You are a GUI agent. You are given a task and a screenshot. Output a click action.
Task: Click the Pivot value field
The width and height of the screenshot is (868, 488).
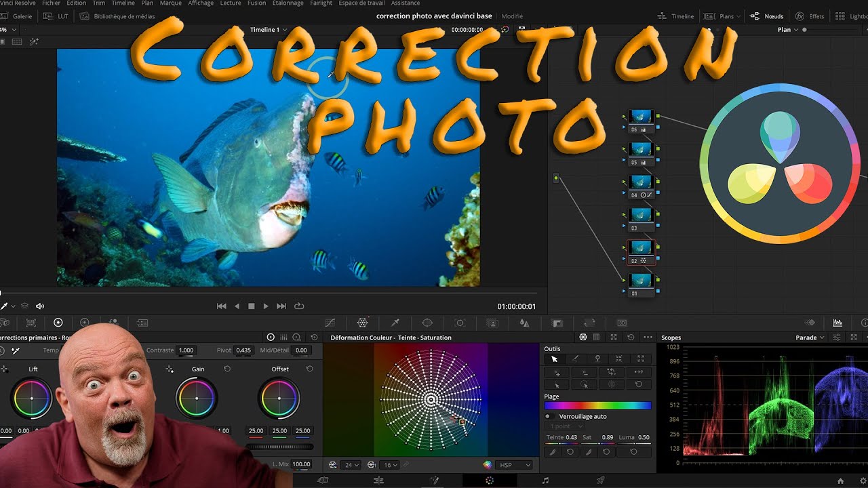click(x=243, y=350)
